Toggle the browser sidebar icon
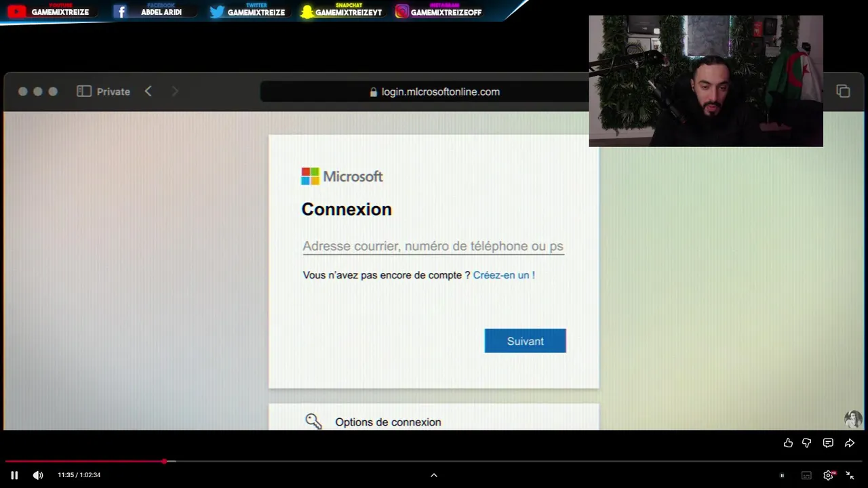 click(84, 91)
